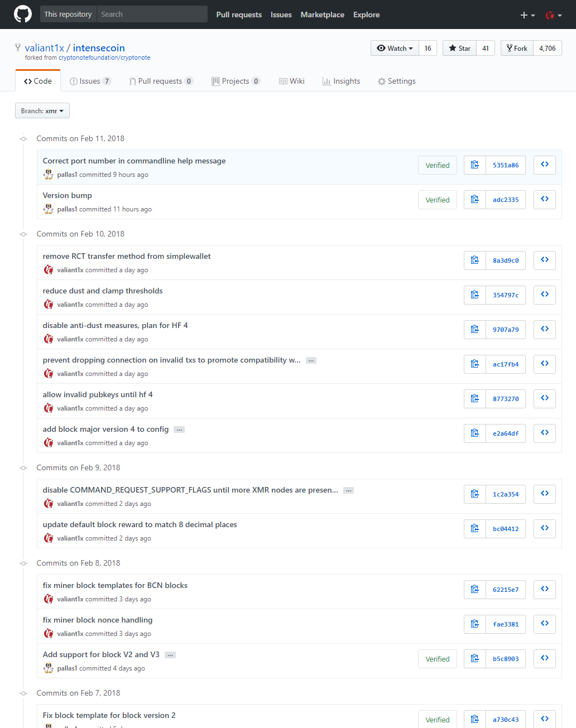Click 'This repository' search scope label
The width and height of the screenshot is (576, 728).
pyautogui.click(x=68, y=15)
